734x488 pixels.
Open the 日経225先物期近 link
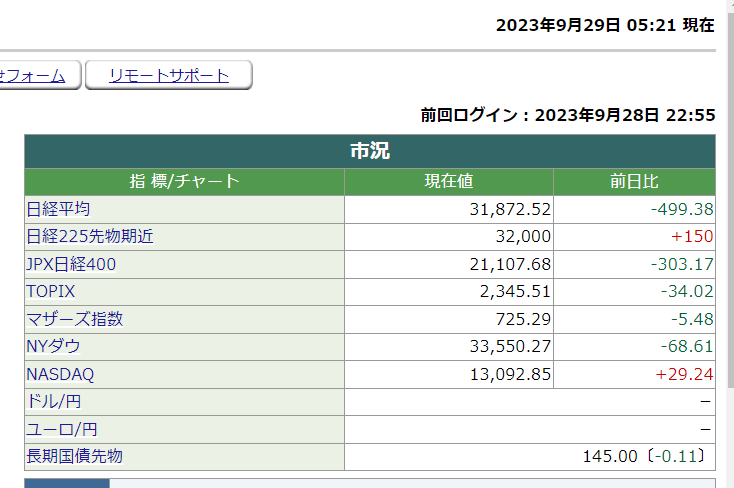90,237
